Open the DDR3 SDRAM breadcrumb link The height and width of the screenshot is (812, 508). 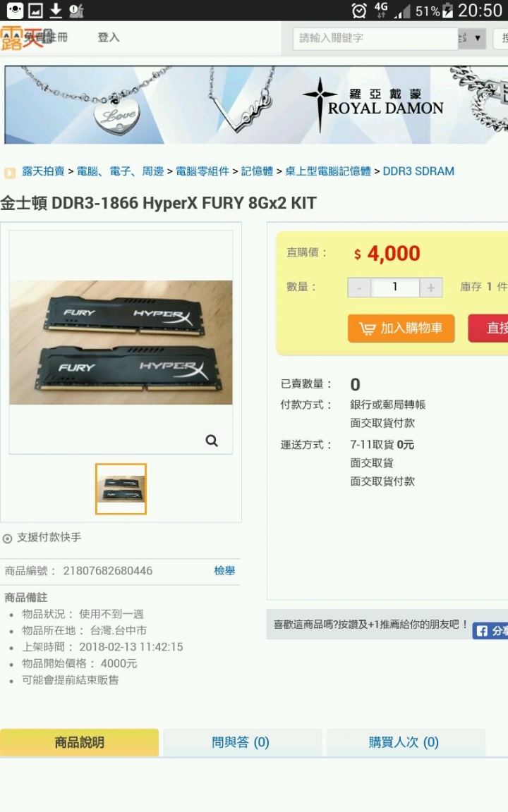point(418,171)
